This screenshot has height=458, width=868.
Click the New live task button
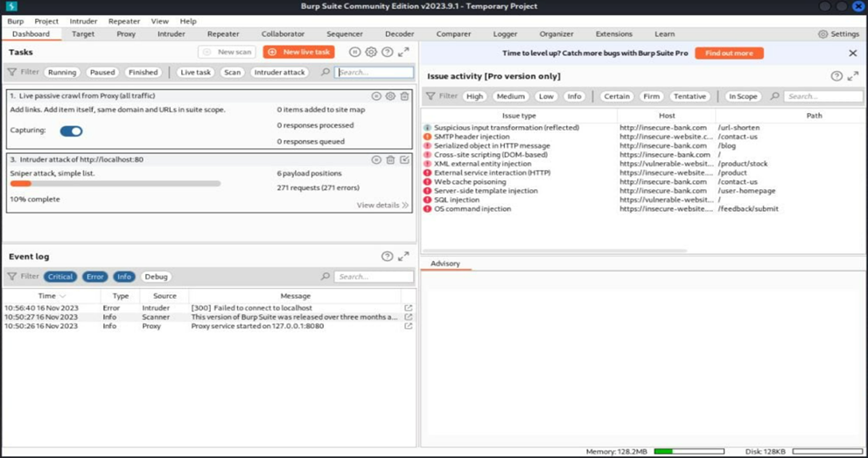point(299,52)
